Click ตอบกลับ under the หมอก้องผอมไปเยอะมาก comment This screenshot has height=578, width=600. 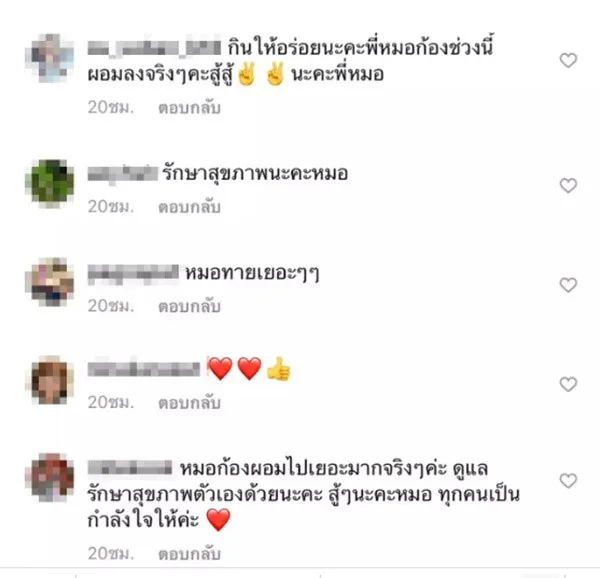[x=189, y=554]
